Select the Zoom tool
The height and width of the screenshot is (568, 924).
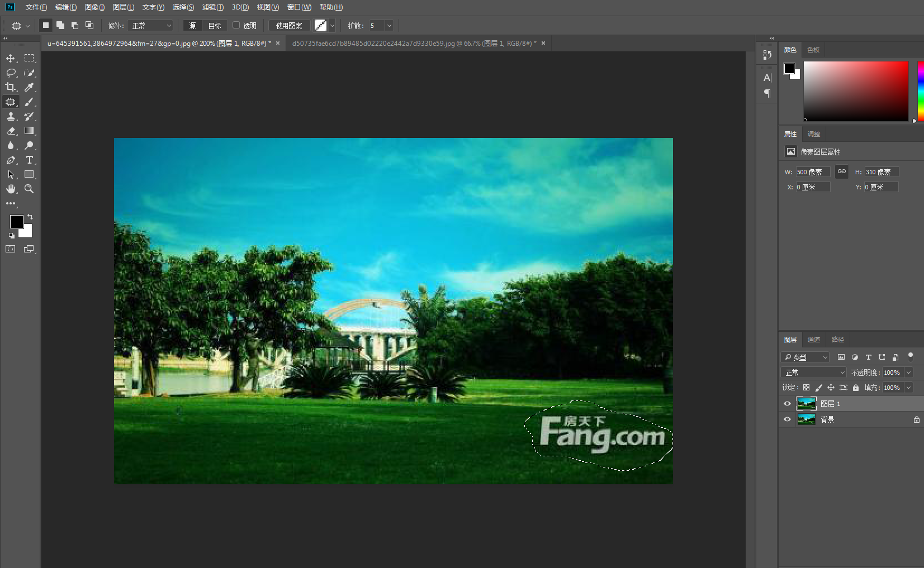[29, 189]
